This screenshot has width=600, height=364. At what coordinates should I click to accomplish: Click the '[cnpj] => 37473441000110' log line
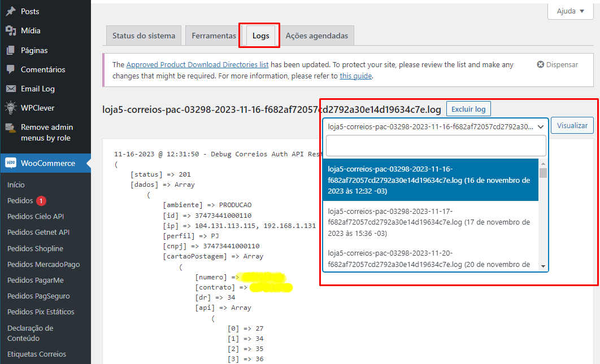pos(211,246)
